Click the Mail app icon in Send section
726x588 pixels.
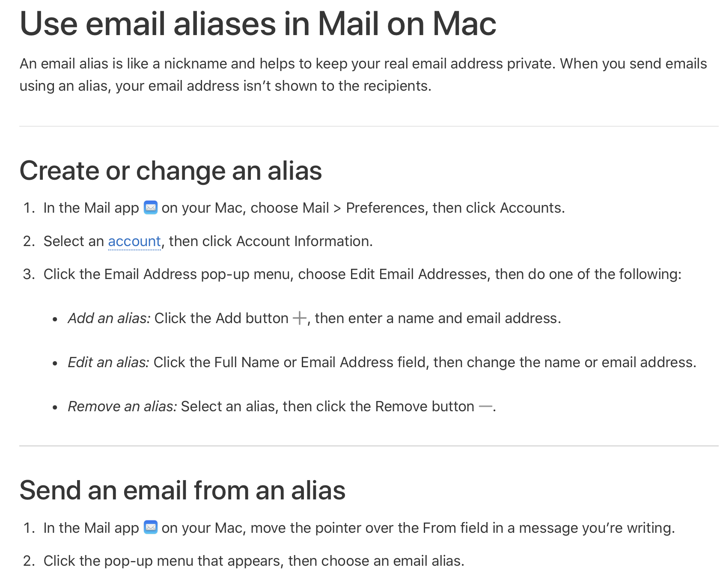click(x=151, y=527)
